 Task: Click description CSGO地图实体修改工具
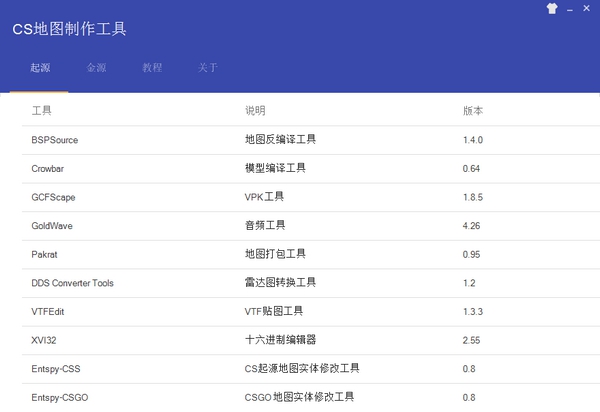pos(299,397)
